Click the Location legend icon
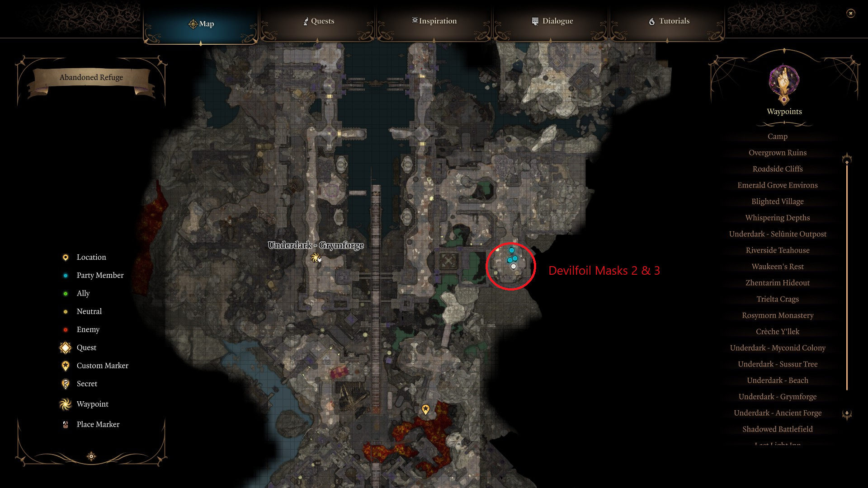The width and height of the screenshot is (868, 488). 64,258
